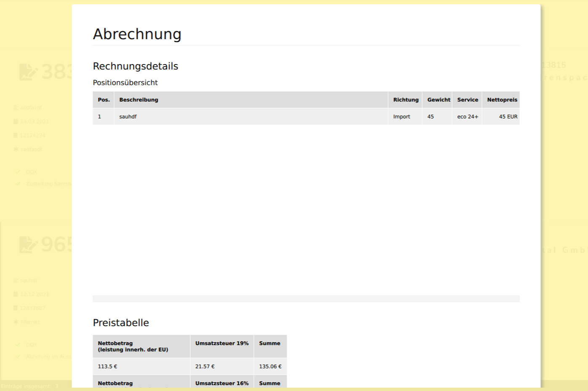Click the Abrechnung dialog title
Image resolution: width=588 pixels, height=391 pixels.
point(137,34)
